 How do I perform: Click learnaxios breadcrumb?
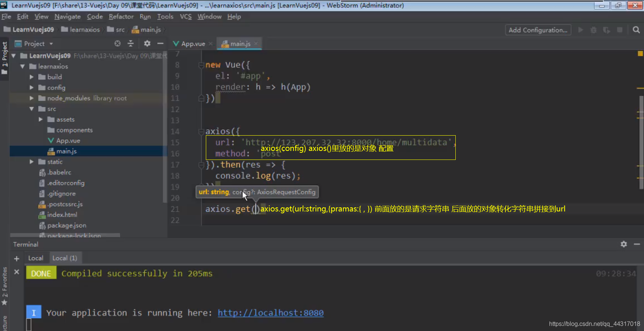(x=80, y=30)
